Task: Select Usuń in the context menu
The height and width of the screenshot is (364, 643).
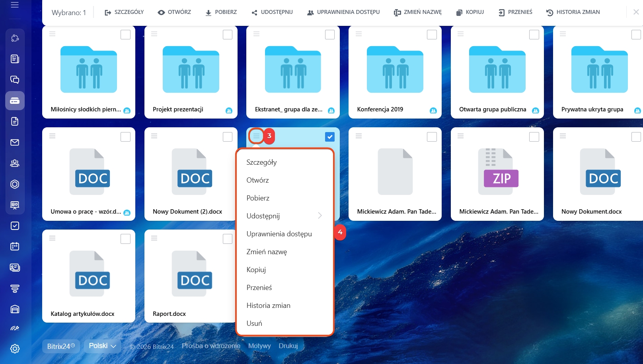Action: point(254,323)
